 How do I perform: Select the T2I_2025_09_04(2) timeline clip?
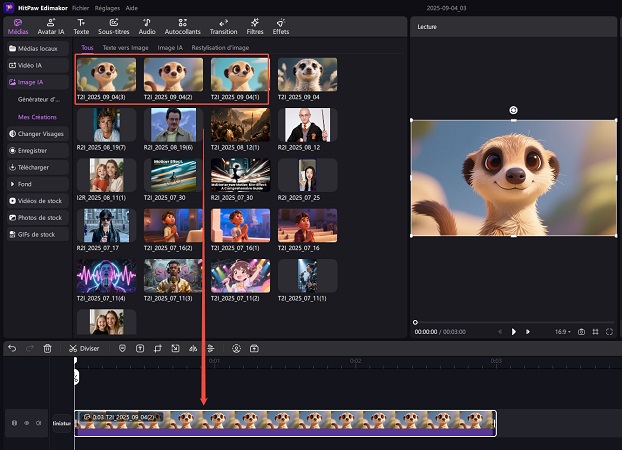tap(285, 423)
